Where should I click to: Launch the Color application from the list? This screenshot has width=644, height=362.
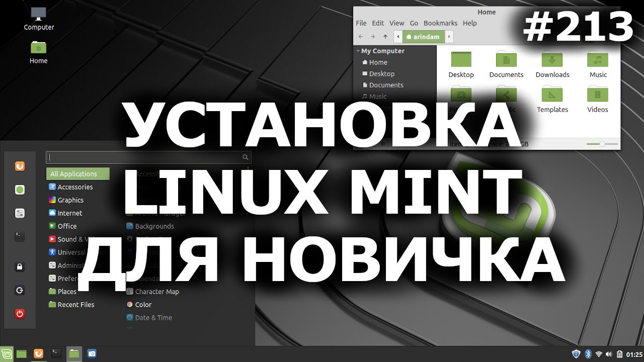(x=139, y=304)
